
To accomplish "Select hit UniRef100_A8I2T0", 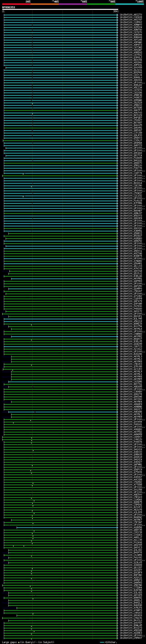I will (131, 15).
